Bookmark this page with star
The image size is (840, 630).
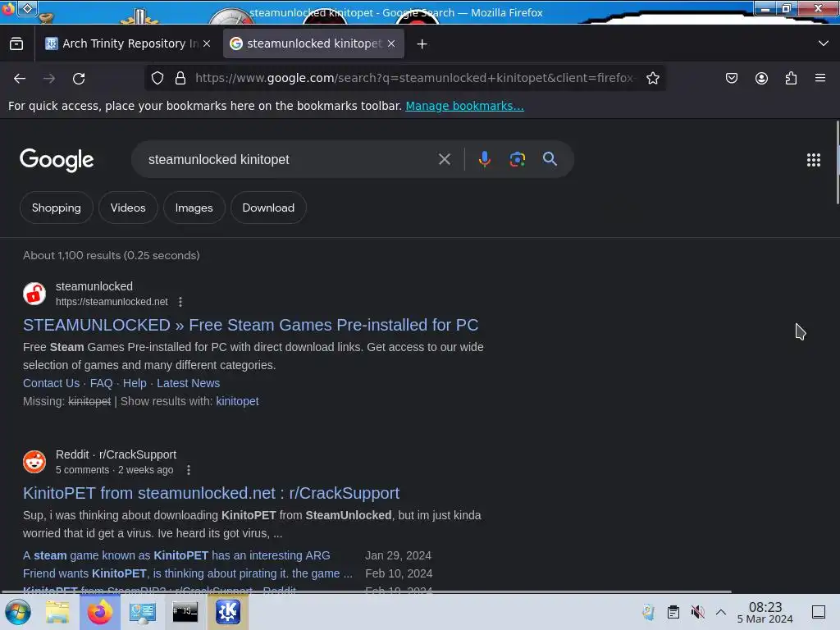pos(652,78)
